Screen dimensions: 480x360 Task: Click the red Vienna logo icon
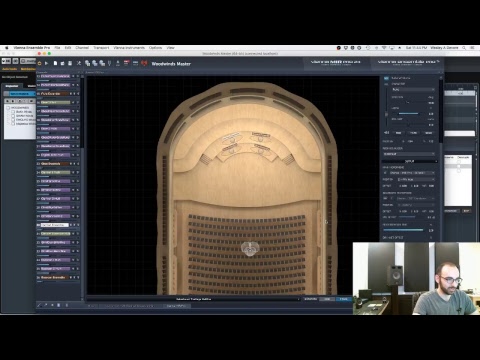tap(144, 63)
